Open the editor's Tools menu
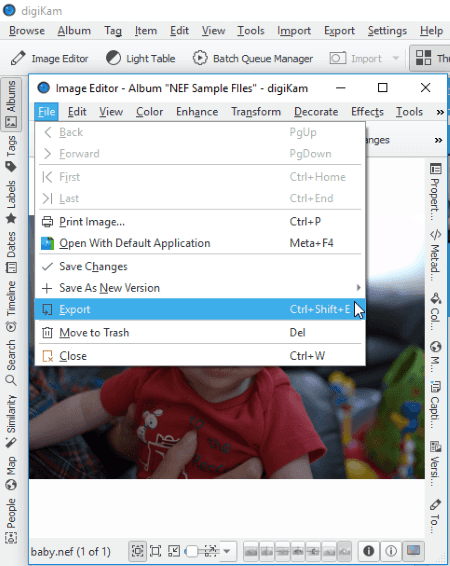The width and height of the screenshot is (450, 566). (x=409, y=112)
